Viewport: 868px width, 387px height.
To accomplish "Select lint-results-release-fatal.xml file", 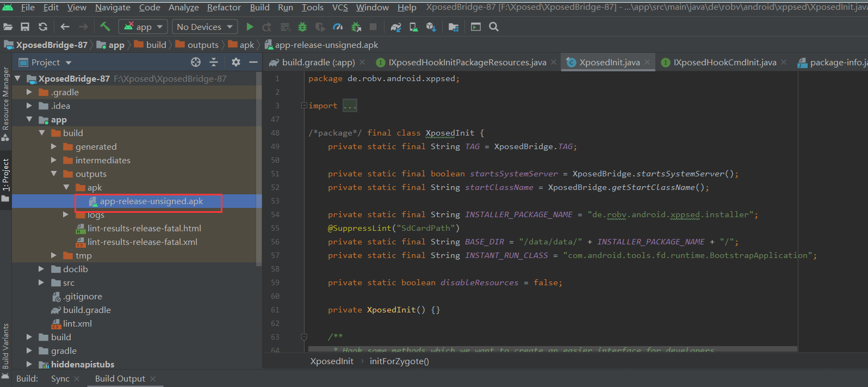I will (x=142, y=242).
